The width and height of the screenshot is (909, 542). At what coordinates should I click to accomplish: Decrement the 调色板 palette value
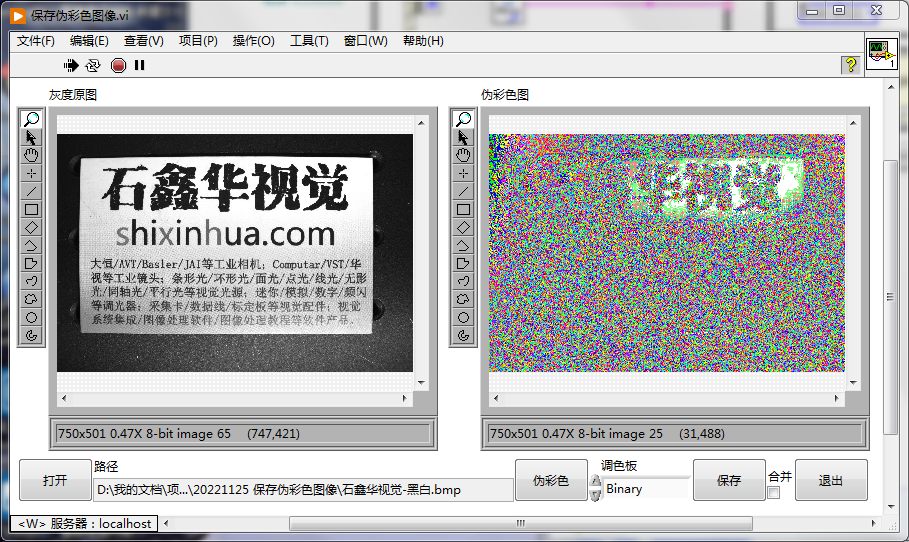pos(595,494)
